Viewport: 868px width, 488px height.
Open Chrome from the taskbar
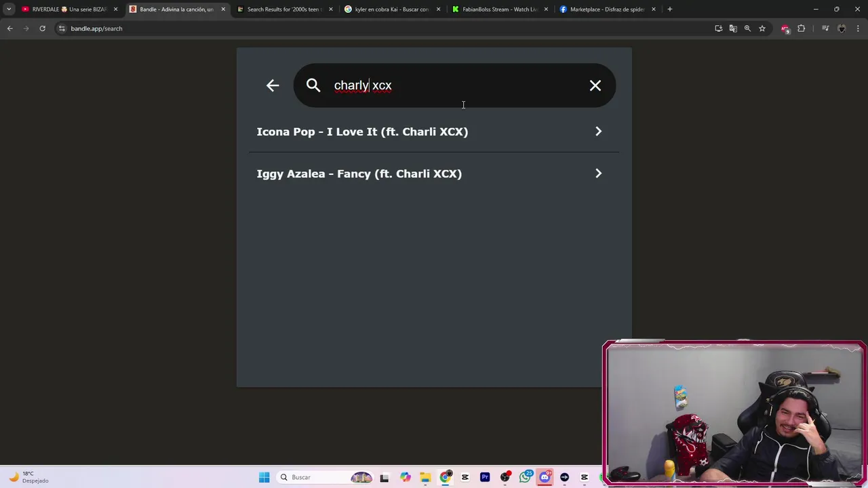click(x=446, y=477)
